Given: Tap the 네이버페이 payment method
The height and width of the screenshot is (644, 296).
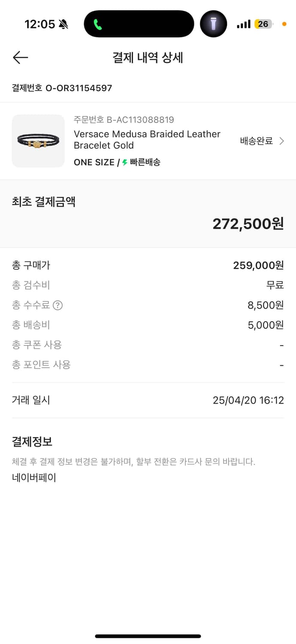Looking at the screenshot, I should click(34, 477).
